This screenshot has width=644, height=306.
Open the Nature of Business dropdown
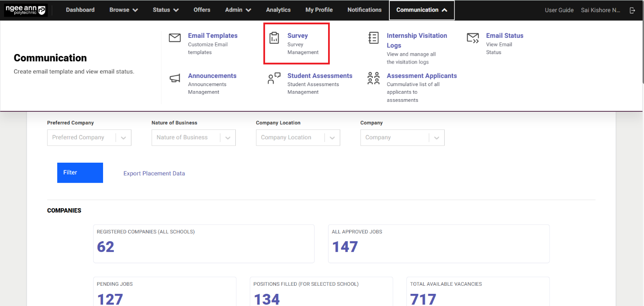click(x=228, y=138)
